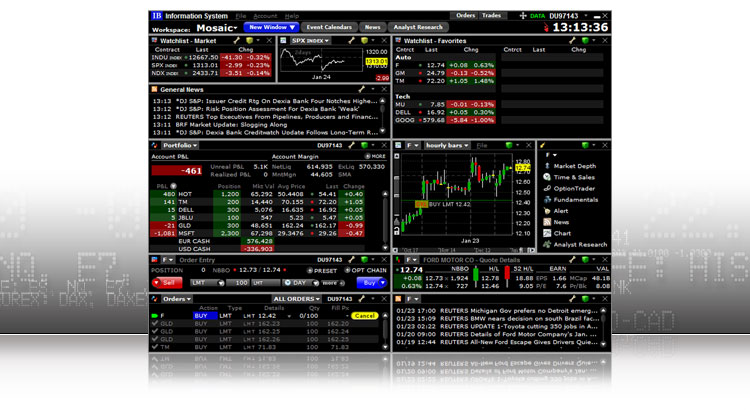Click the News button in workspace toolbar

[x=373, y=27]
